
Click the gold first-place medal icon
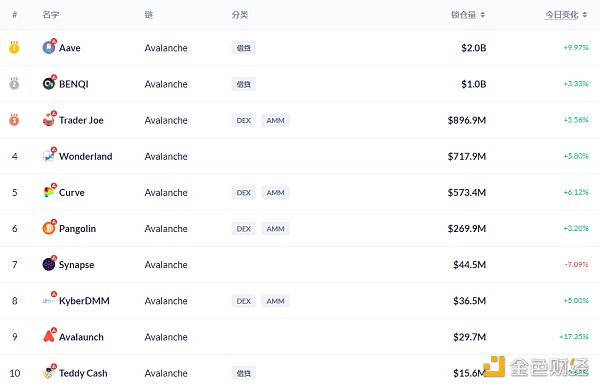tap(14, 47)
